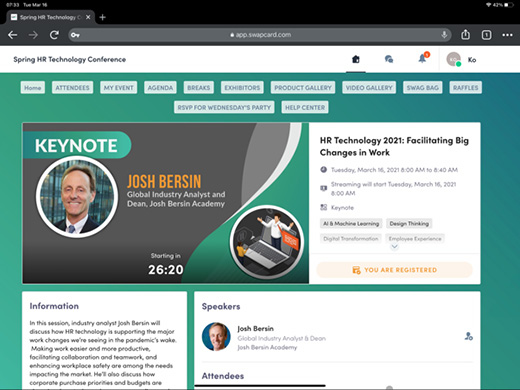Click the Digital Transformation tag
Screen dimensions: 520x390
point(351,239)
